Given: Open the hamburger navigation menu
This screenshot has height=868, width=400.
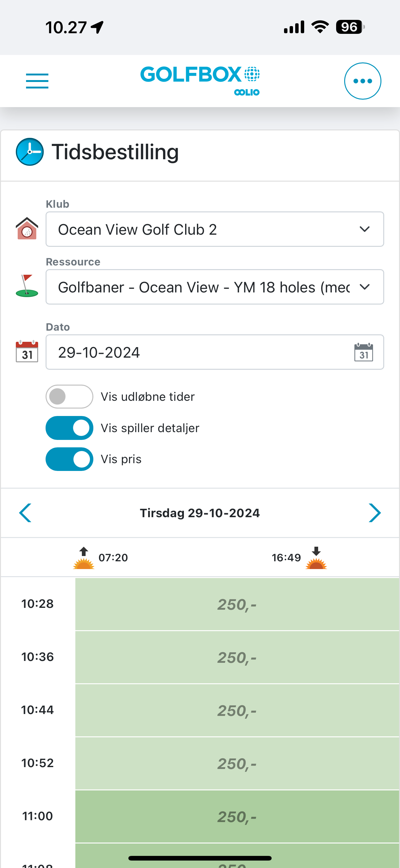Looking at the screenshot, I should click(37, 81).
